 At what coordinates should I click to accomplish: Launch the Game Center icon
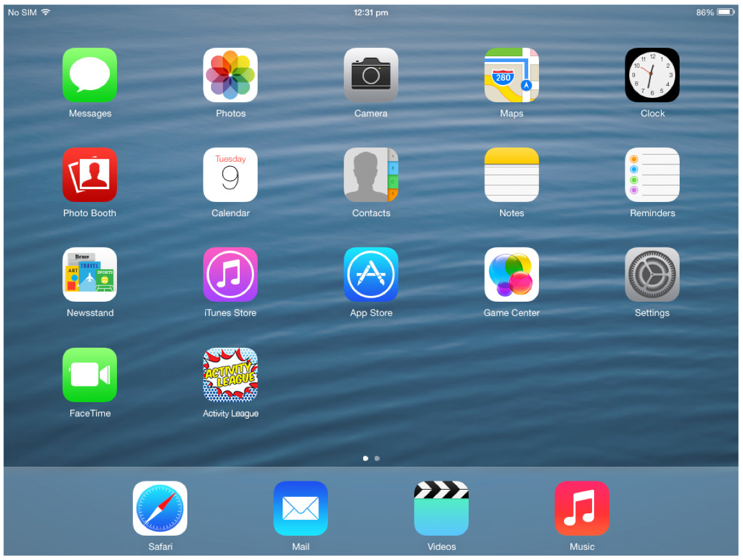(x=512, y=275)
